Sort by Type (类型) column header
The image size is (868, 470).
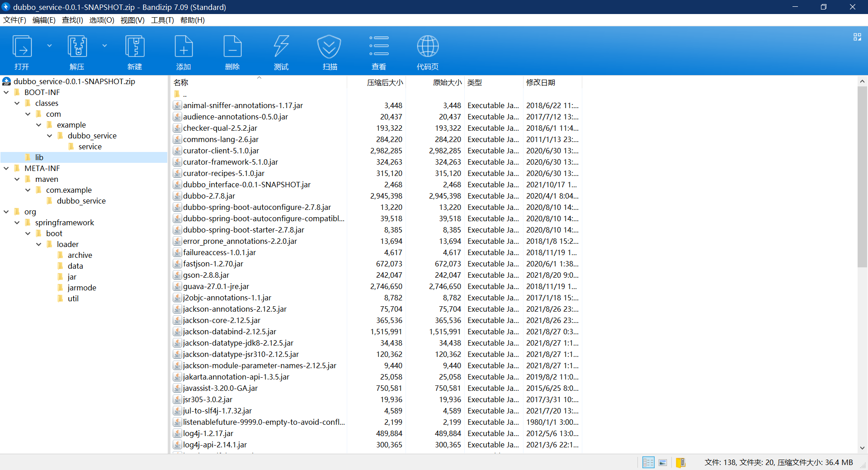(494, 82)
